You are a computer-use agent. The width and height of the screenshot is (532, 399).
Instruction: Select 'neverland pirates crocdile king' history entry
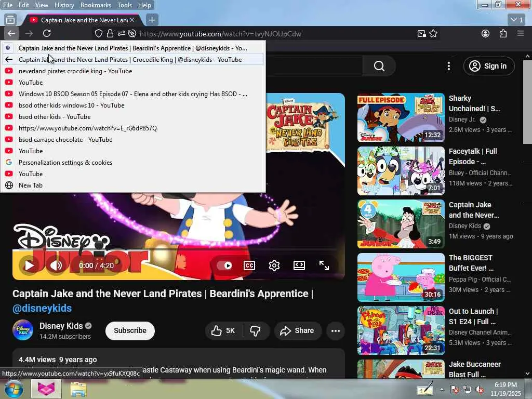click(132, 71)
